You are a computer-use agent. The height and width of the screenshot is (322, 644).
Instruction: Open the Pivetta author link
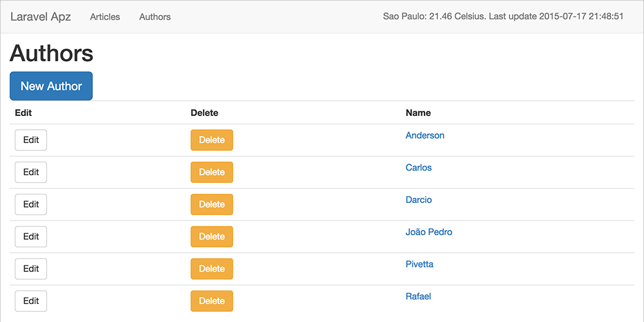[x=419, y=264]
